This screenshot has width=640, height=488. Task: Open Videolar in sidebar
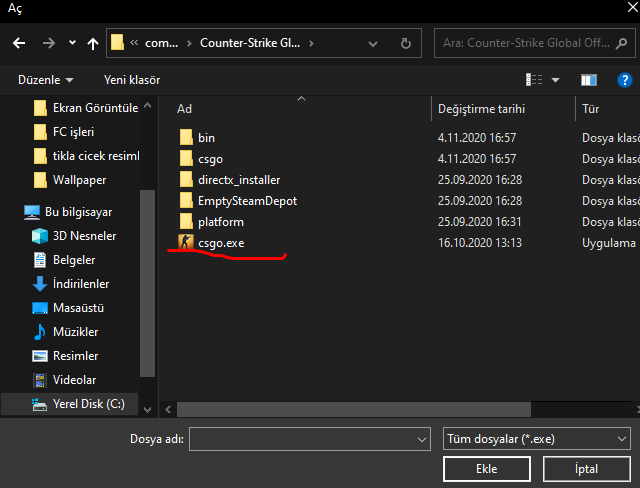pos(64,380)
